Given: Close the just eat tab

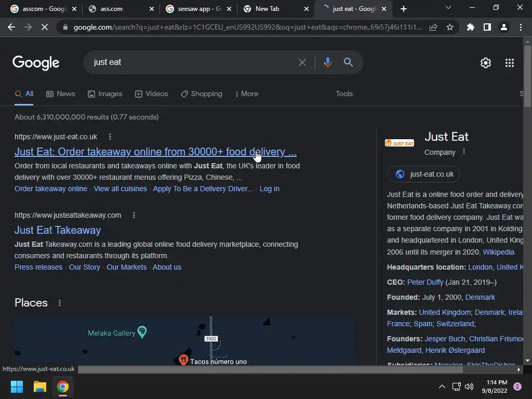Looking at the screenshot, I should (x=384, y=9).
